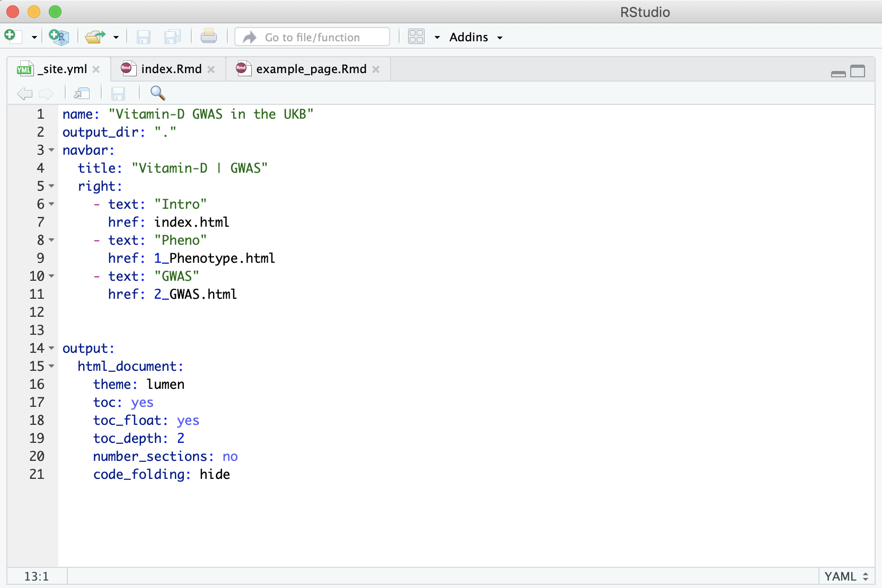This screenshot has width=882, height=588.
Task: Open the Addins menu
Action: coord(475,37)
